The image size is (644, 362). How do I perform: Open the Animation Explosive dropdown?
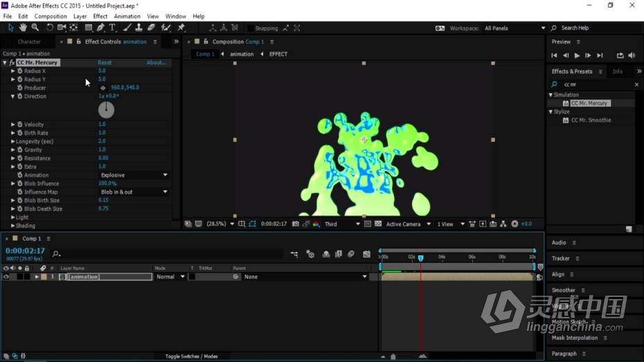134,175
